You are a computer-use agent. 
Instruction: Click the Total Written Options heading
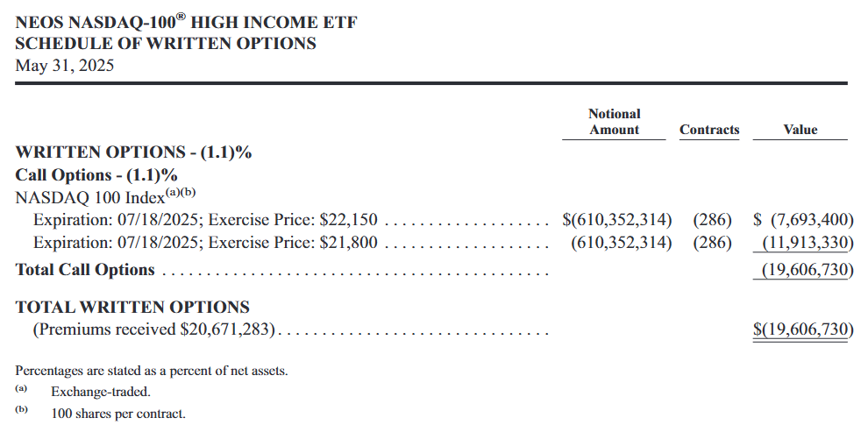[133, 308]
